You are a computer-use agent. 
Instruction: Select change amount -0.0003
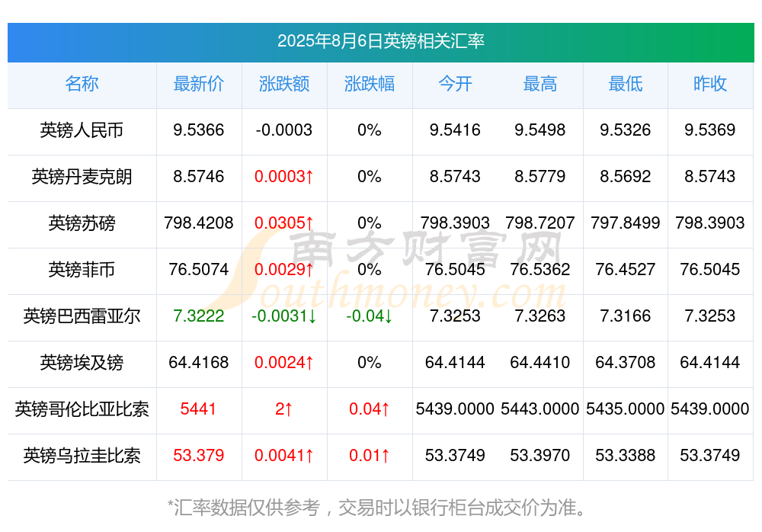point(284,130)
